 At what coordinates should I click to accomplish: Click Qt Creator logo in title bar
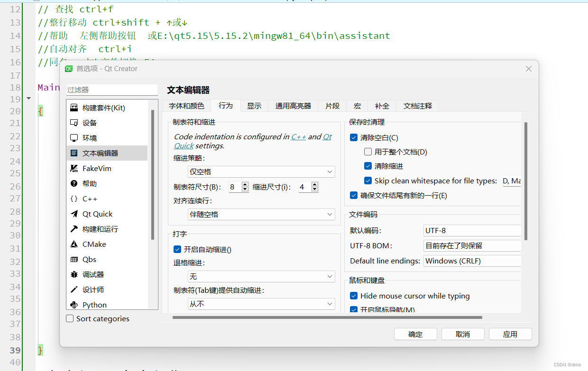[x=69, y=69]
